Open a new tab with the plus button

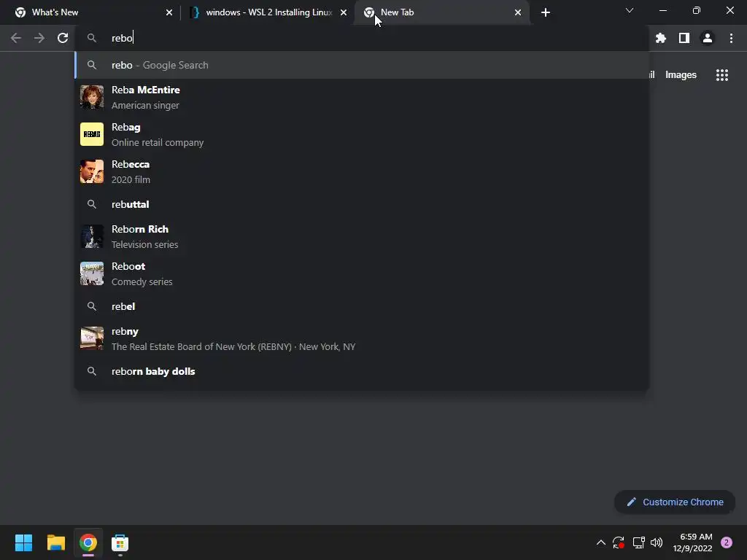coord(546,12)
